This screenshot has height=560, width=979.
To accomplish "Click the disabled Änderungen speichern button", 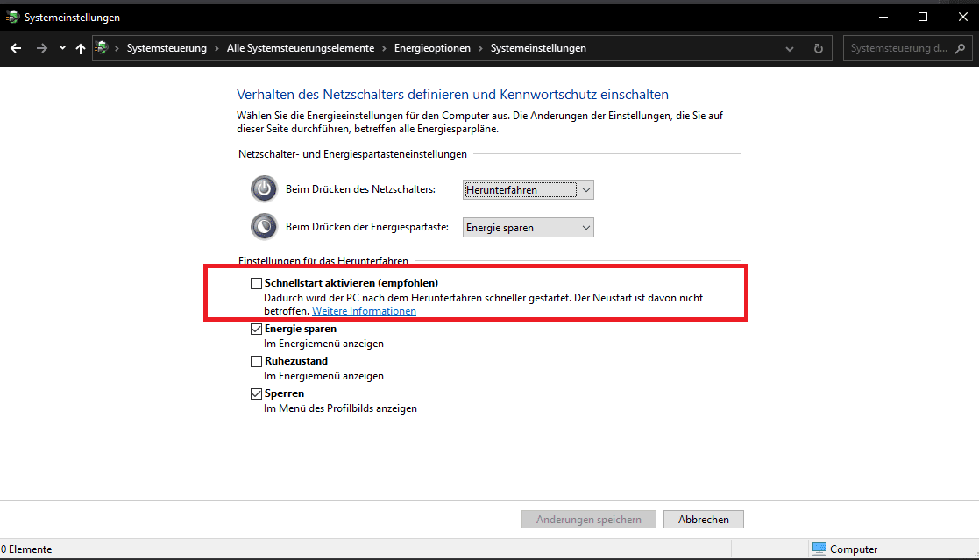I will (x=589, y=520).
